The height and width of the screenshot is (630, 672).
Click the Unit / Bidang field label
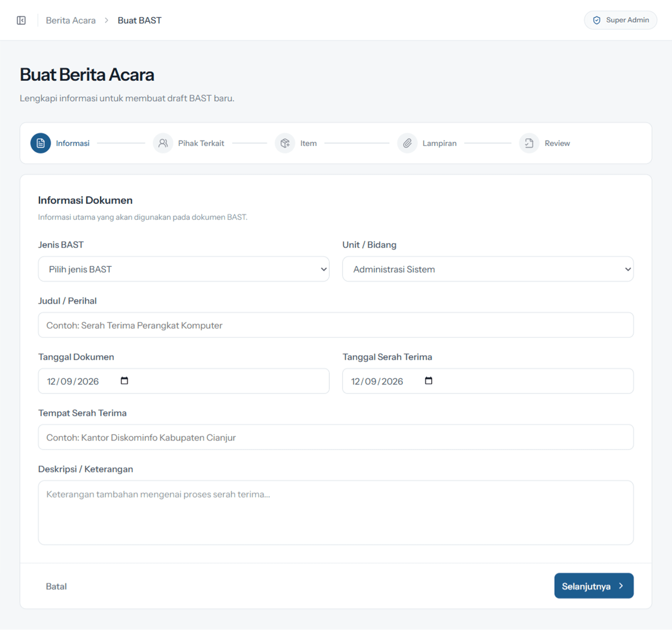point(369,245)
